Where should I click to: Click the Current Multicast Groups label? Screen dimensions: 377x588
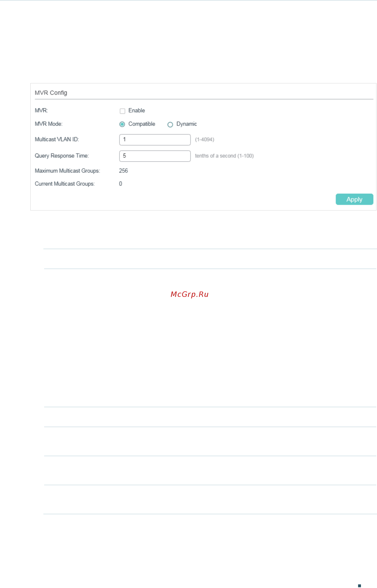point(65,184)
